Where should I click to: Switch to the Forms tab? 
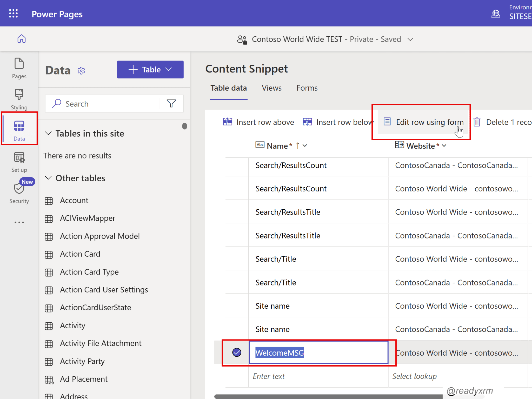click(x=307, y=88)
